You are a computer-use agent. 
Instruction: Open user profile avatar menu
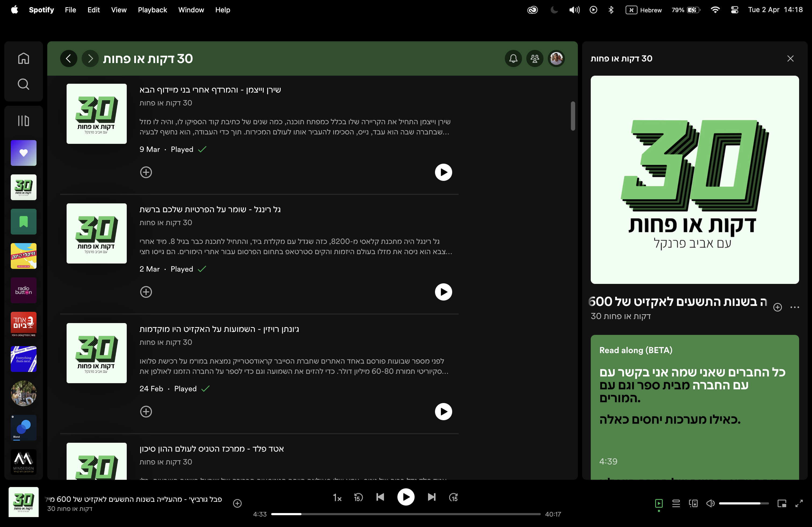click(x=556, y=59)
